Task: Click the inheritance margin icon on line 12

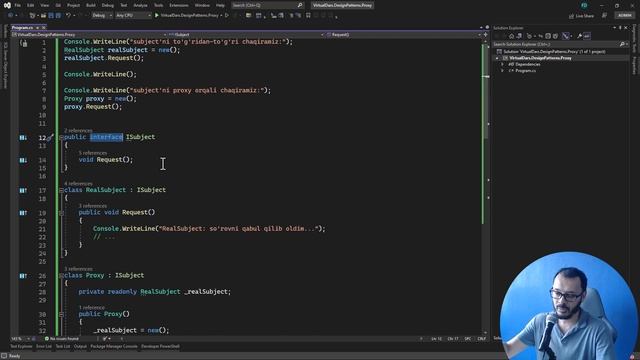Action: tap(23, 138)
